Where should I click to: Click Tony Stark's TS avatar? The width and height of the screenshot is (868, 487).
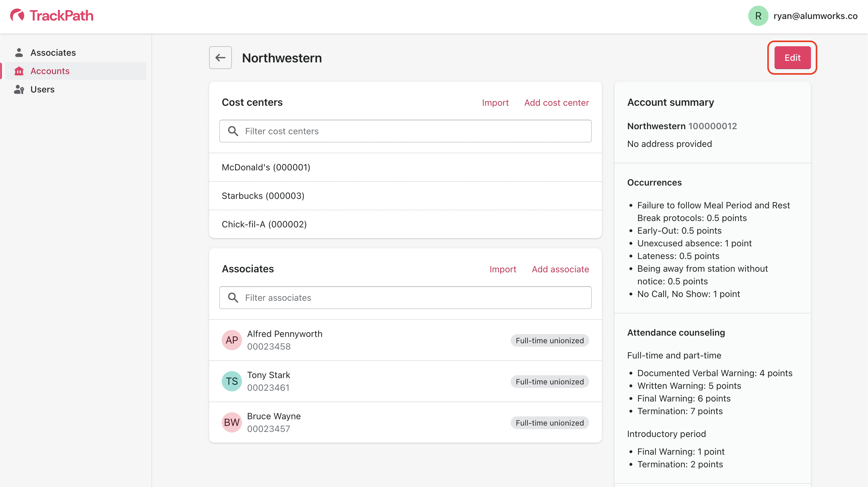tap(232, 381)
